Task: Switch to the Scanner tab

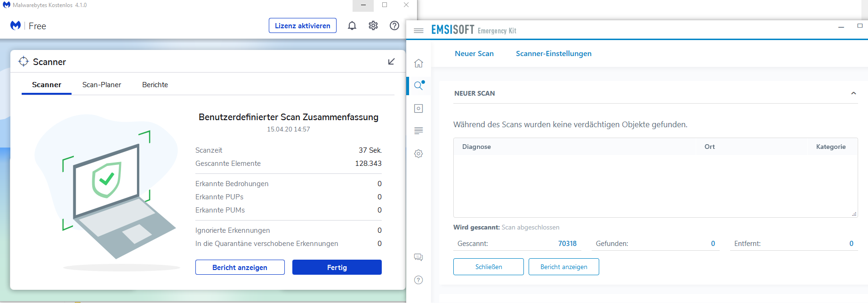Action: point(47,85)
